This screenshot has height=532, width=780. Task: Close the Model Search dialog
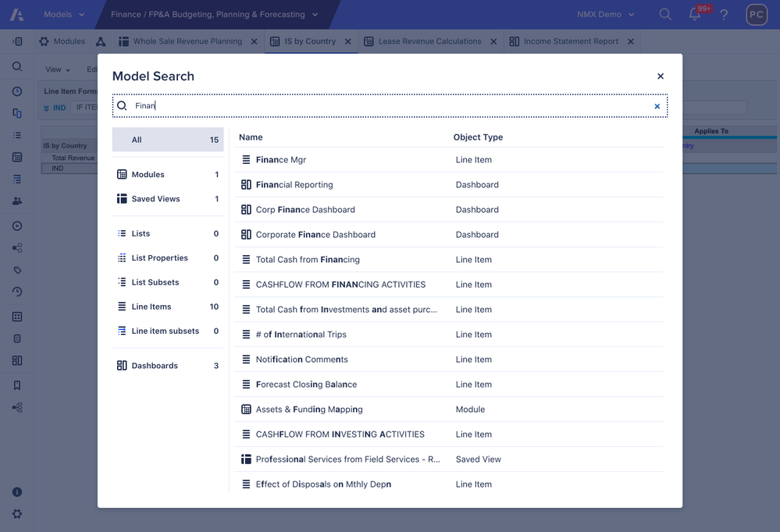coord(661,76)
